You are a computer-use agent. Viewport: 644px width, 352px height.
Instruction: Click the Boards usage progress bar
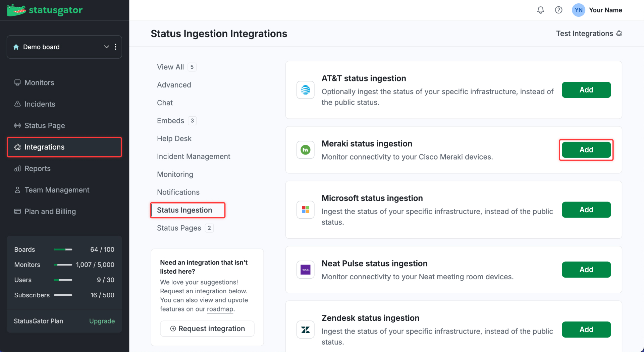[63, 249]
